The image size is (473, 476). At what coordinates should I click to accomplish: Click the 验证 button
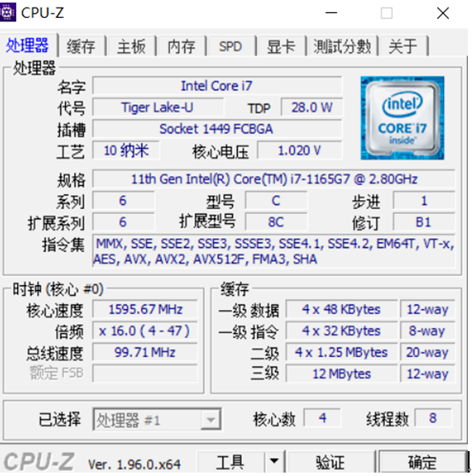(x=330, y=461)
